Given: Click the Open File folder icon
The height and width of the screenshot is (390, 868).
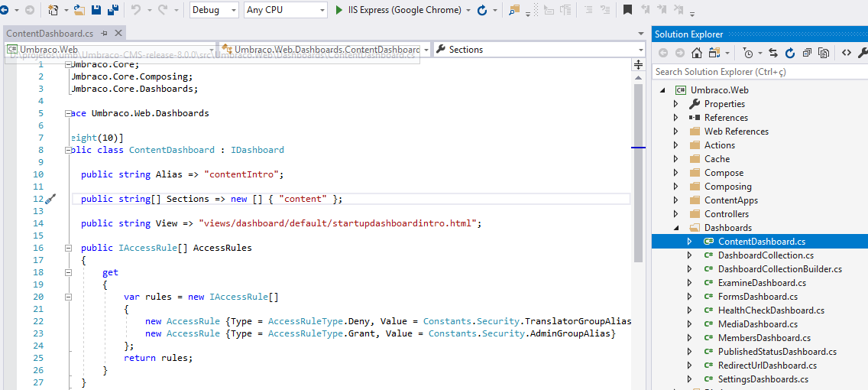Looking at the screenshot, I should [79, 9].
